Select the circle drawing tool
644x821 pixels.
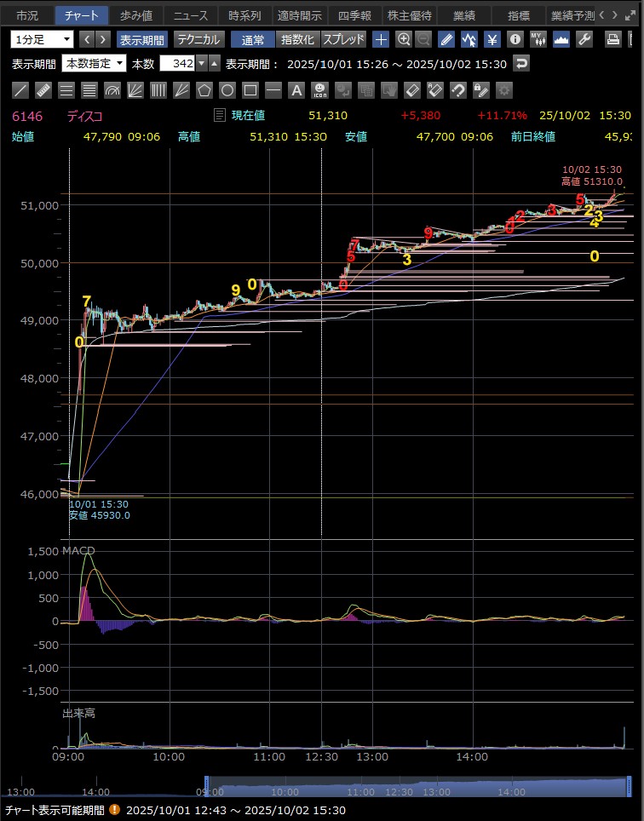227,90
